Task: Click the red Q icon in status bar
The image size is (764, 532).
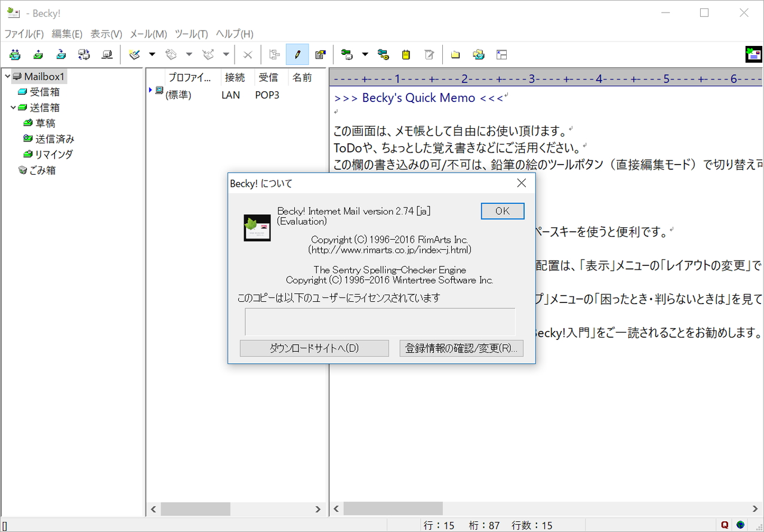Action: point(725,525)
